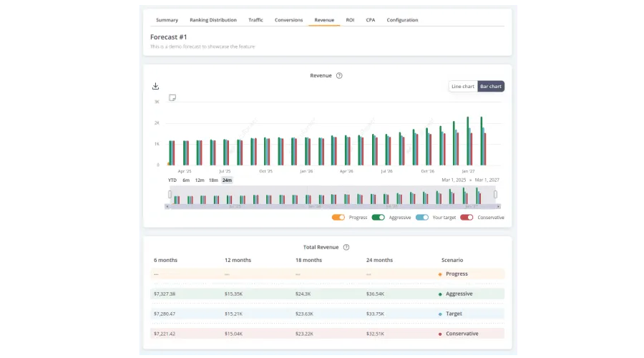The width and height of the screenshot is (644, 358).
Task: Toggle the Progress series switch
Action: coord(338,217)
